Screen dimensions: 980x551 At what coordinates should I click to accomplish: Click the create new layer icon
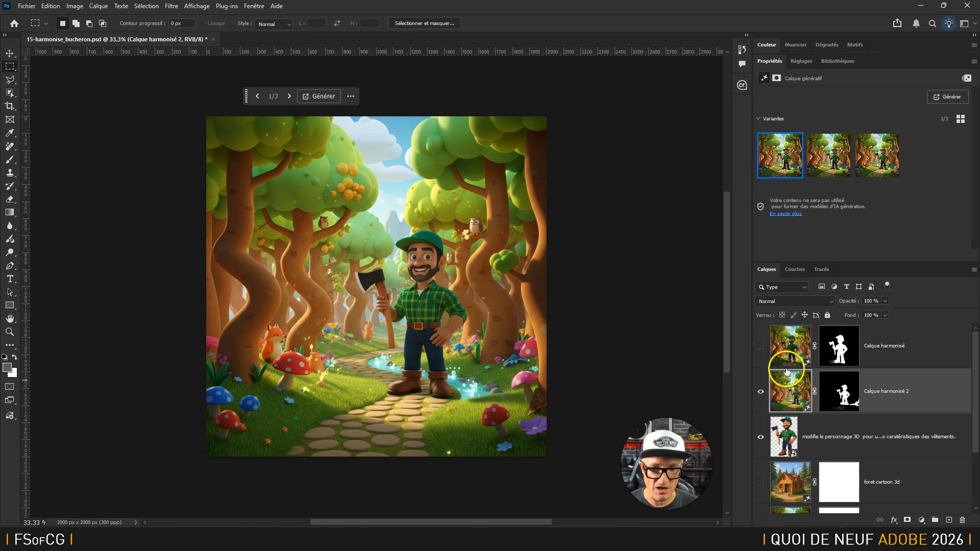[949, 520]
